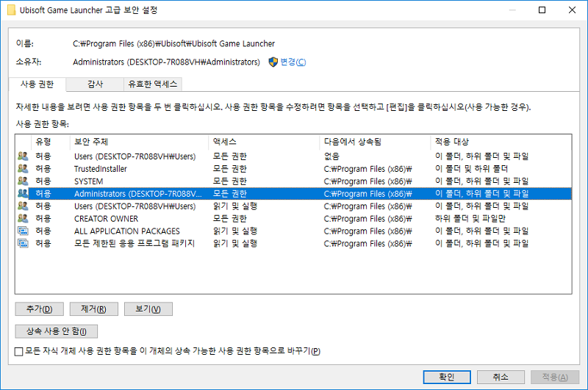Select the Administrators (DESKTOP-7R088V... entry
Viewport: 588px width, 390px height.
pyautogui.click(x=293, y=193)
